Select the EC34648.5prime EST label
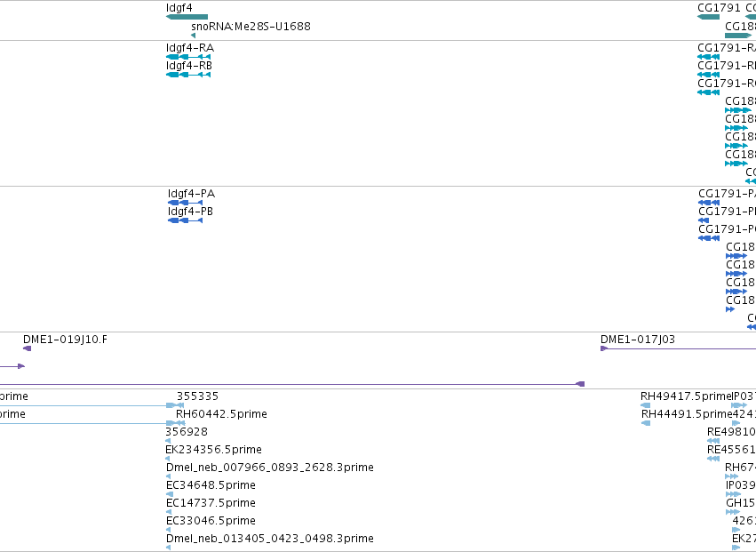Screen dimensions: 756x552 [211, 485]
